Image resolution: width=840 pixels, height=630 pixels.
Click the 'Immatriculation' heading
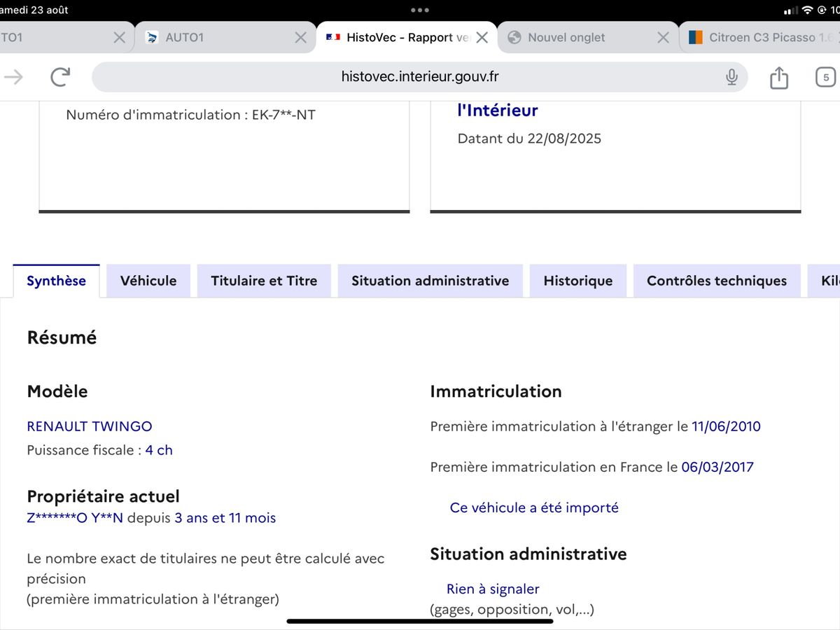tap(496, 391)
